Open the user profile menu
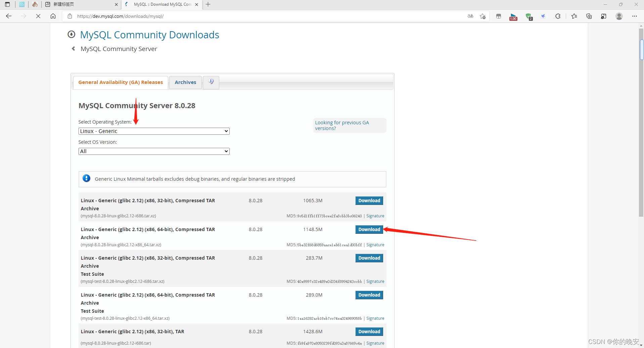 619,16
